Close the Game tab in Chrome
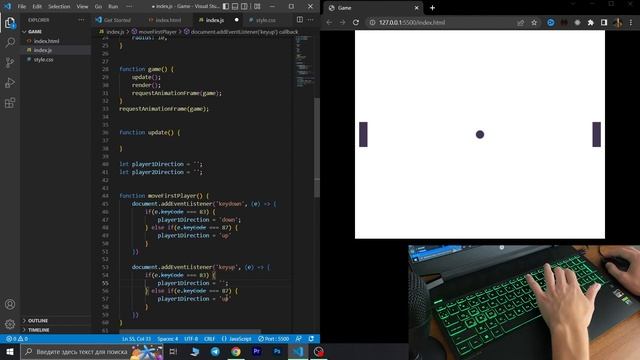 pyautogui.click(x=416, y=8)
